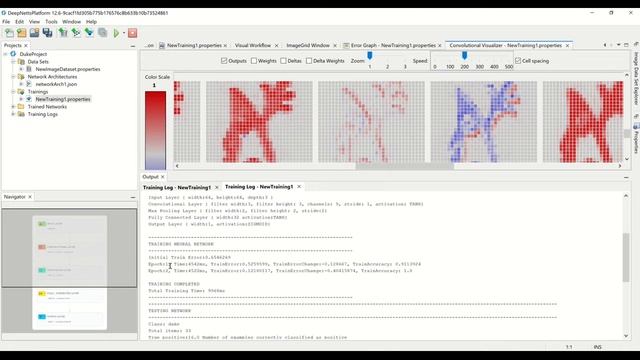This screenshot has height=360, width=640.
Task: Click the Network Architectures folder icon
Action: [x=21, y=77]
